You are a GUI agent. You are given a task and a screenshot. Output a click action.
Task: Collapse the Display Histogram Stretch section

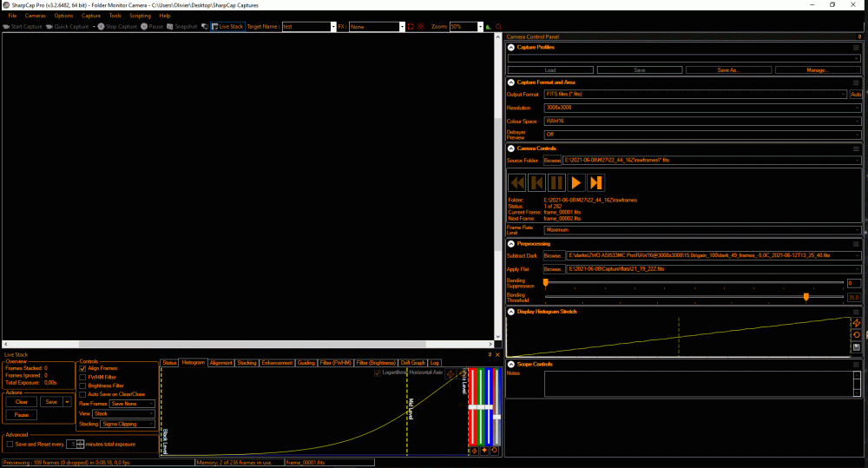pyautogui.click(x=511, y=312)
